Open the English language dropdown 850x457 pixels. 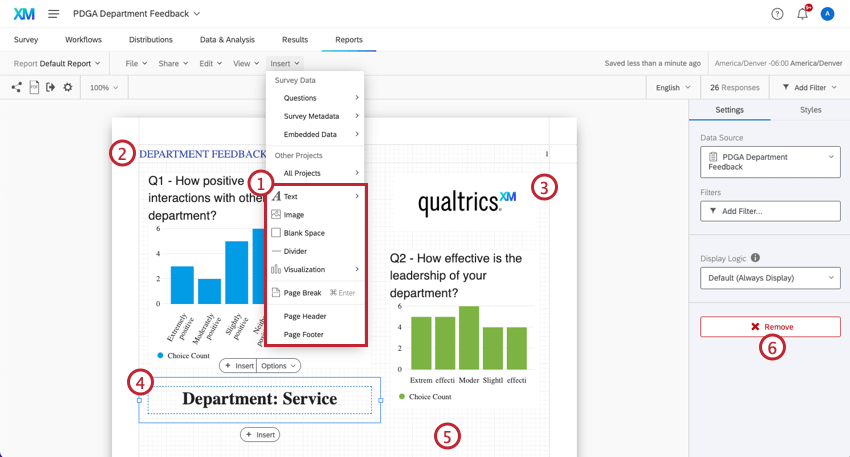[673, 87]
